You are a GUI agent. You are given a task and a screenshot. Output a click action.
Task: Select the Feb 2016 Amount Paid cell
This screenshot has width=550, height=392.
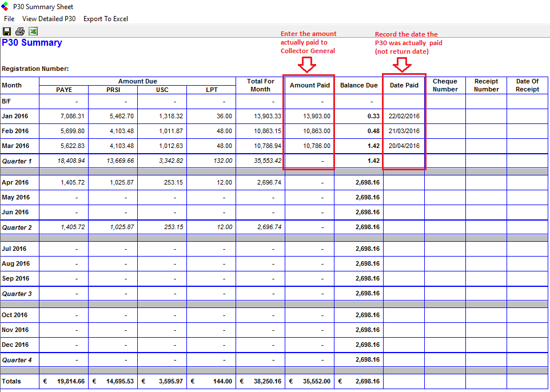click(x=309, y=131)
